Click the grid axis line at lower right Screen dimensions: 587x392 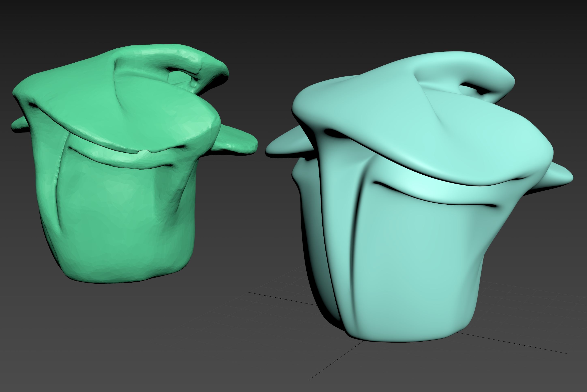[525, 346]
